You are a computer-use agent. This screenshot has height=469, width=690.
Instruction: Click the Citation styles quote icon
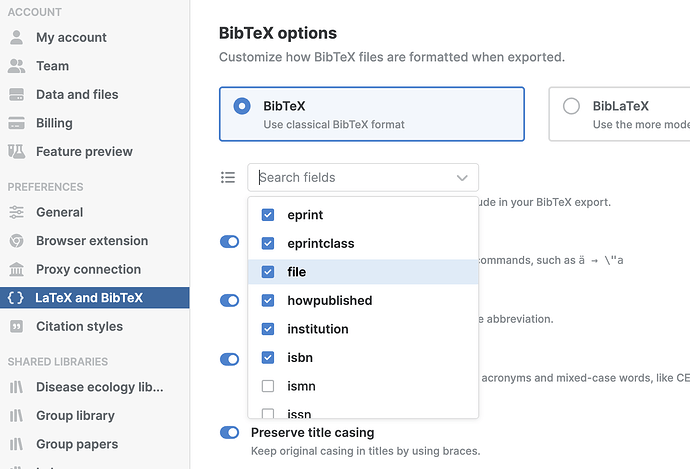16,326
